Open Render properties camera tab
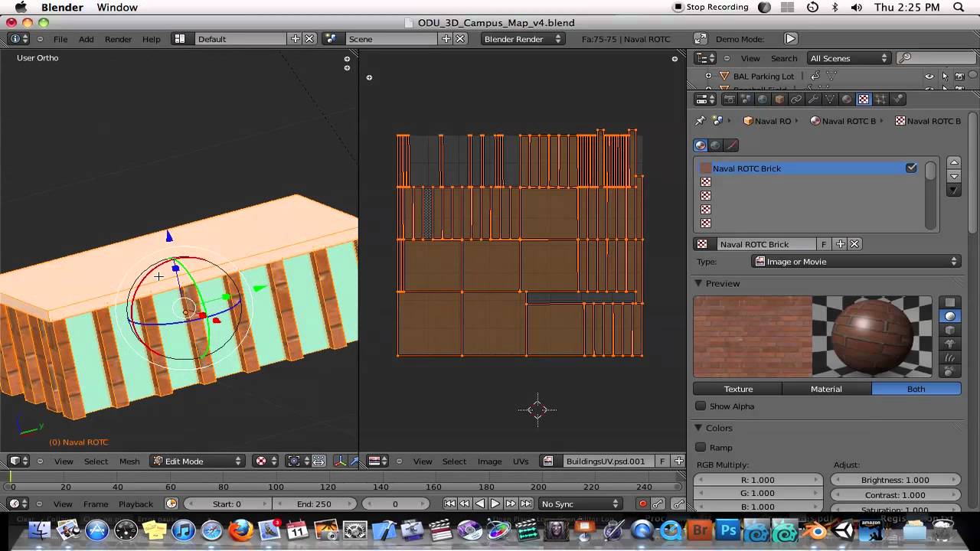 pos(730,99)
